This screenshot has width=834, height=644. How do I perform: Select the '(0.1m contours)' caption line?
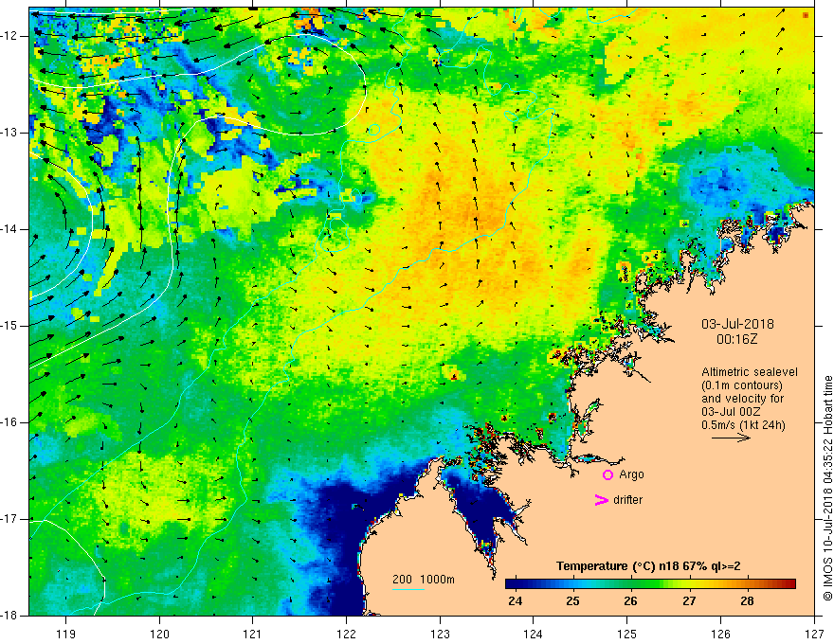(x=742, y=385)
